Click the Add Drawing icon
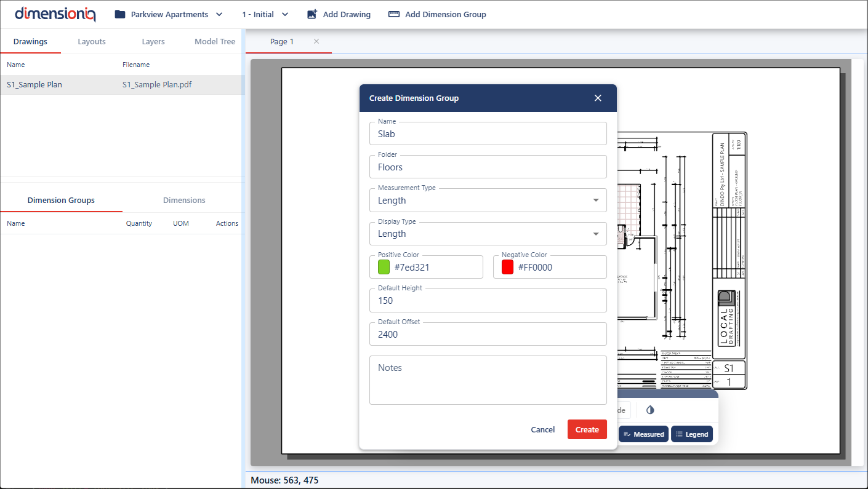The width and height of the screenshot is (868, 489). coord(312,14)
